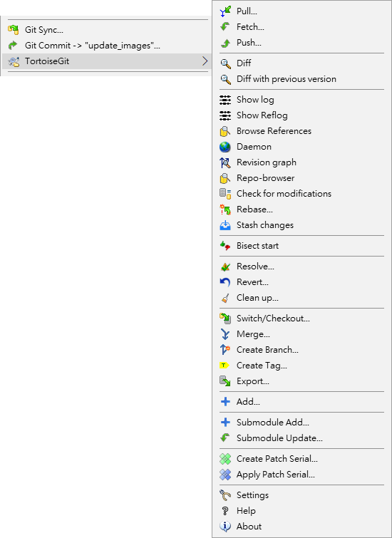Click the blue Revert undo-arrow icon
The image size is (392, 538).
point(225,282)
